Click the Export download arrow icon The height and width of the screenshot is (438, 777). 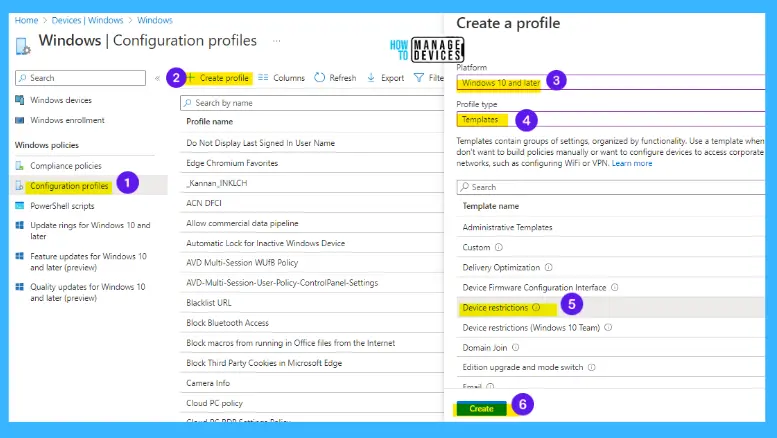[x=371, y=77]
